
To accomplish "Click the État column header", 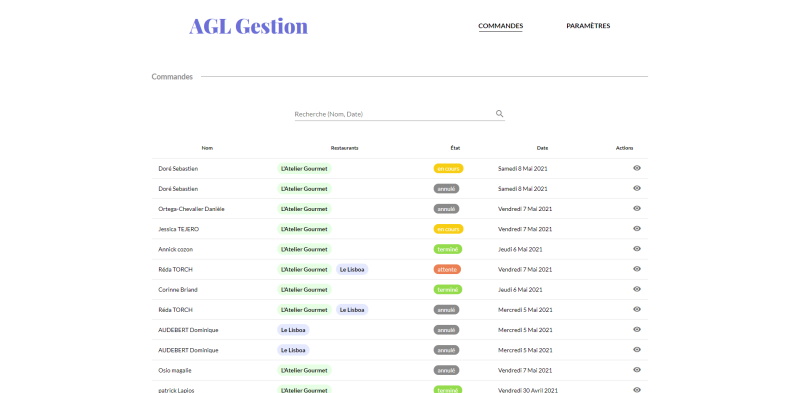I will (455, 148).
